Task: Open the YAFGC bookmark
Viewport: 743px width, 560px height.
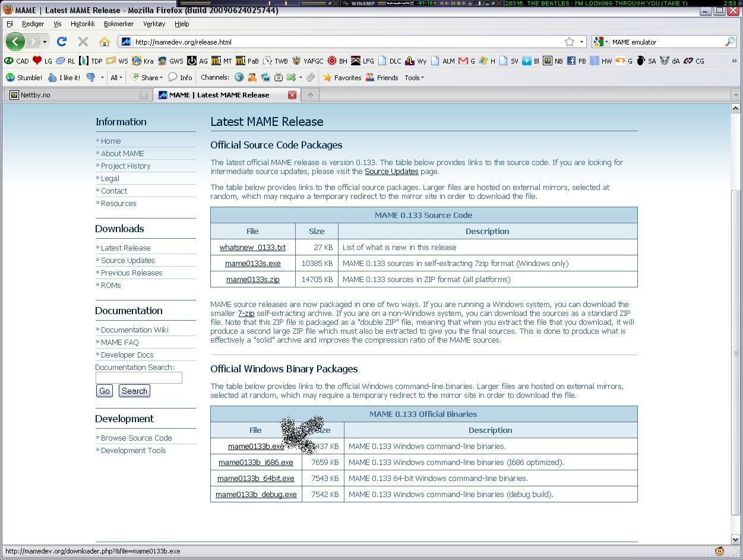Action: coord(308,61)
